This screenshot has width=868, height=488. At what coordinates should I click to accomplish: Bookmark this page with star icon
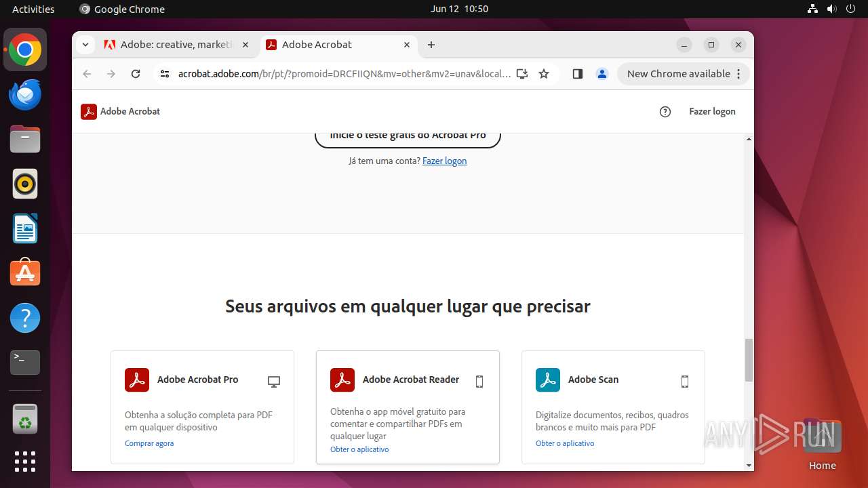pos(544,74)
